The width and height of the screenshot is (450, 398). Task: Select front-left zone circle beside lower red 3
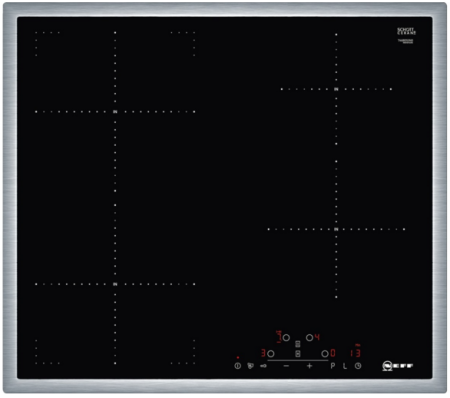(271, 353)
